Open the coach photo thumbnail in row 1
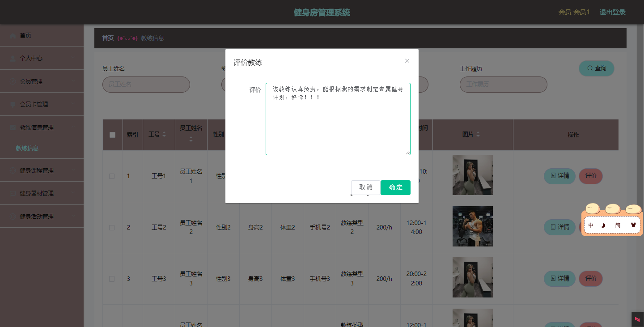644x327 pixels. [x=473, y=175]
